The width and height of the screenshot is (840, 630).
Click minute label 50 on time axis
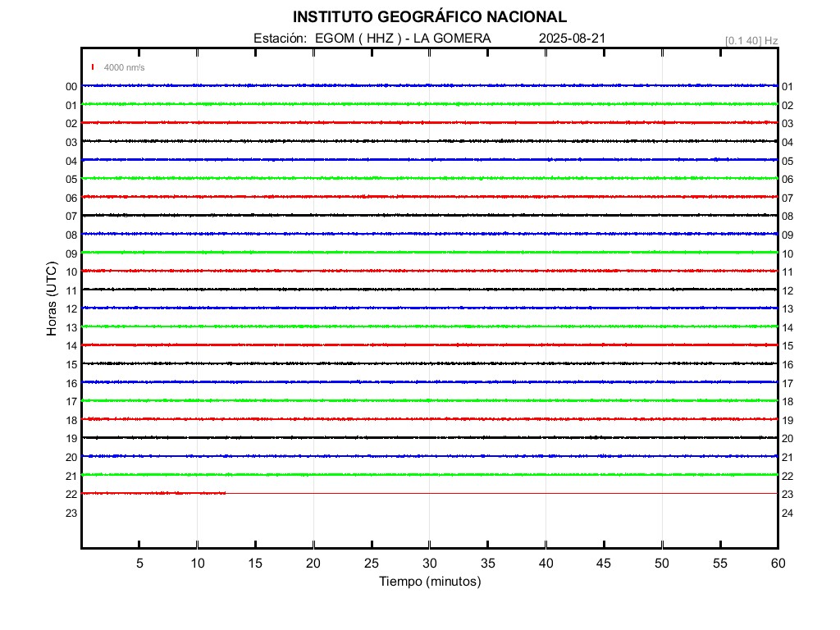click(x=662, y=563)
